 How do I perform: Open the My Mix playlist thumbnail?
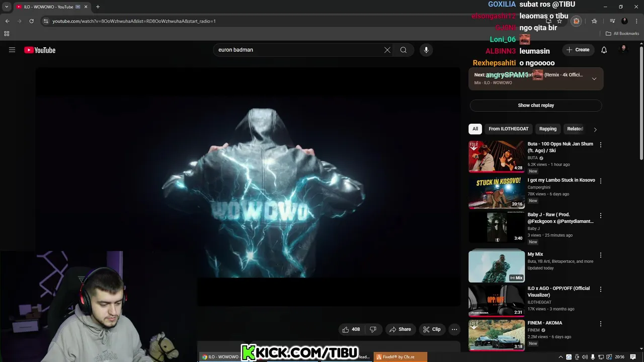[x=497, y=266]
